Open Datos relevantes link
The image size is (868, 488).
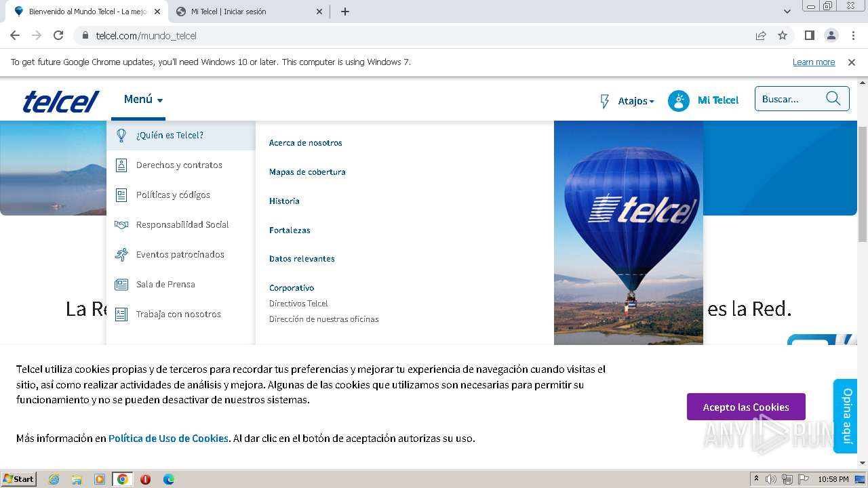tap(302, 259)
